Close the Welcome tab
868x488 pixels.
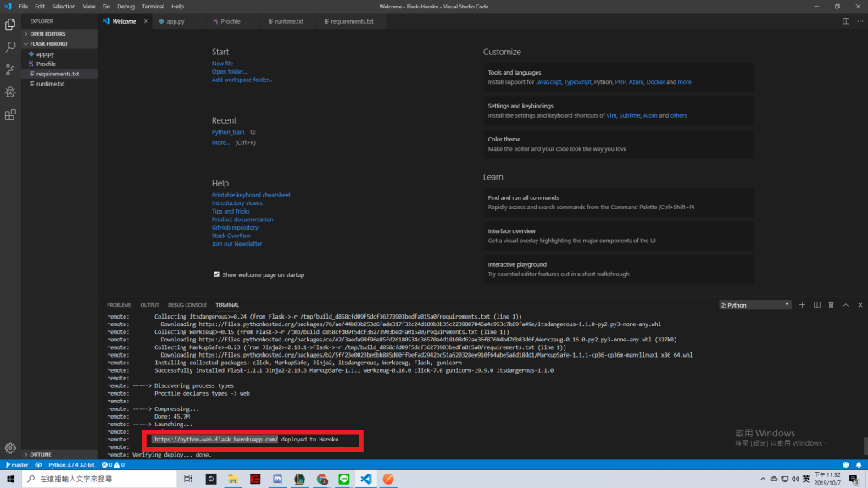pos(146,21)
